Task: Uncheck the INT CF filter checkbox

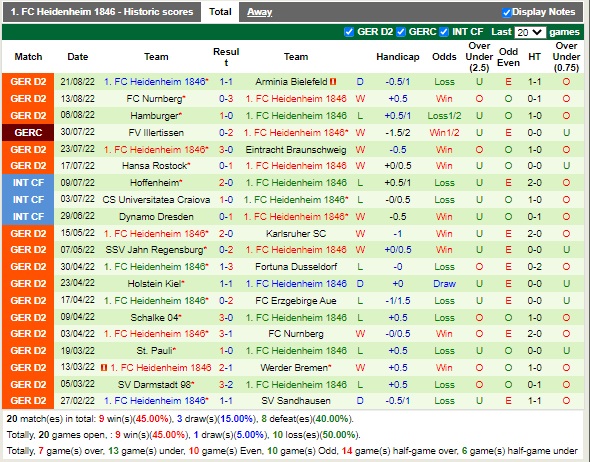Action: tap(444, 32)
